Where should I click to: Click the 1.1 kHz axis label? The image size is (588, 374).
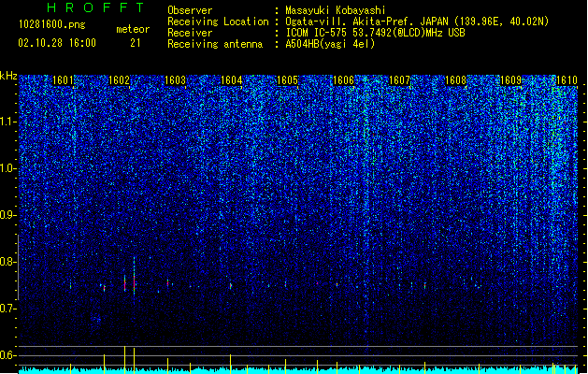(8, 122)
